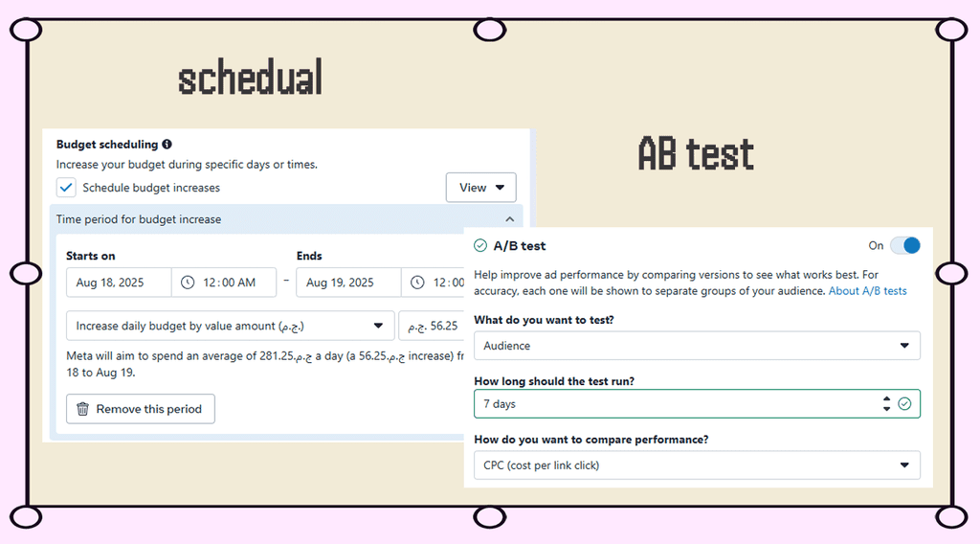The image size is (980, 544).
Task: Click the A/B test green checkmark icon
Action: tap(480, 246)
